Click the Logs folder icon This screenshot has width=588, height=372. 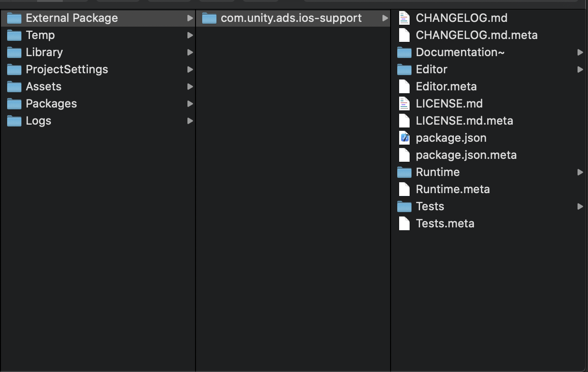point(14,121)
